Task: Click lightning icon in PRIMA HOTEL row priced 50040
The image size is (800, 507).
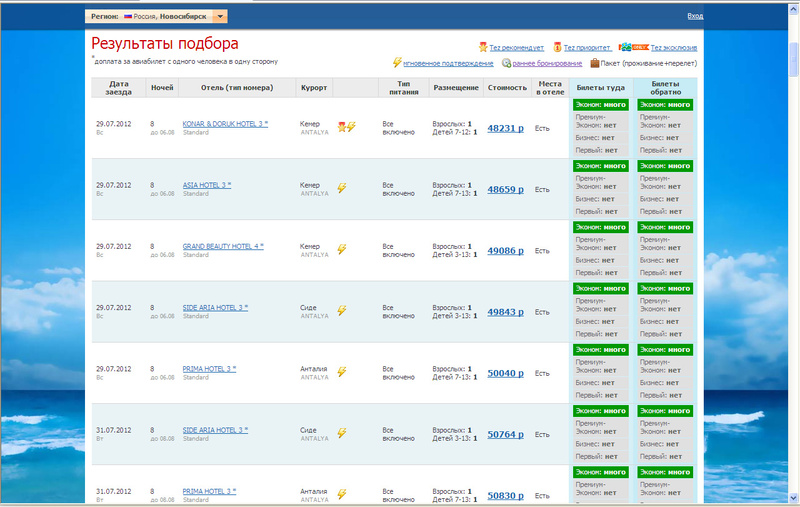Action: click(x=342, y=371)
